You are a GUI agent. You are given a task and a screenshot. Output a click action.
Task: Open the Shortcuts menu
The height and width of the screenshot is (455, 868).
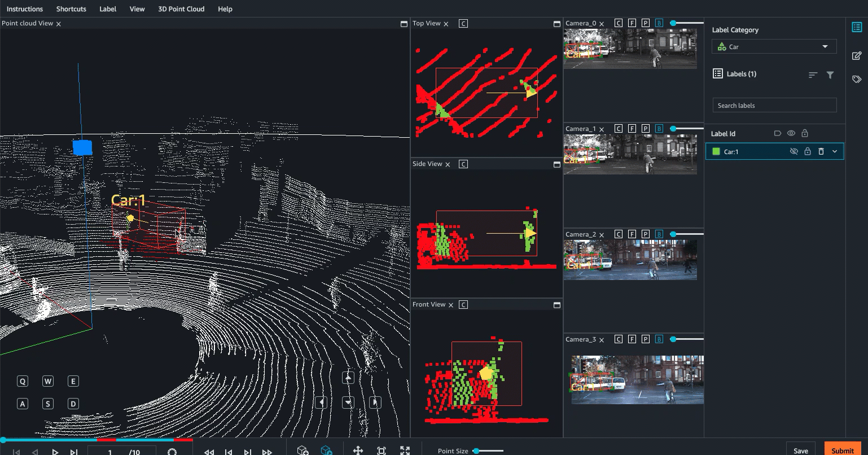tap(71, 9)
